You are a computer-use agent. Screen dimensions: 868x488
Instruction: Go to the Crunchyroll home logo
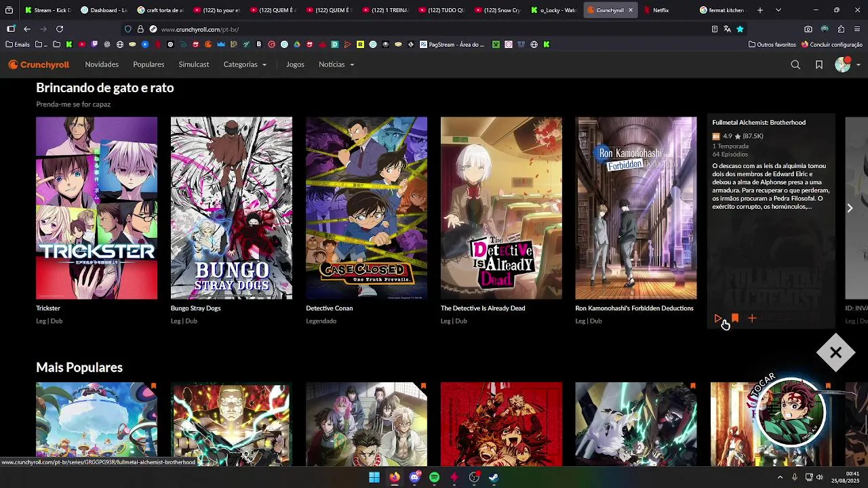(x=39, y=64)
